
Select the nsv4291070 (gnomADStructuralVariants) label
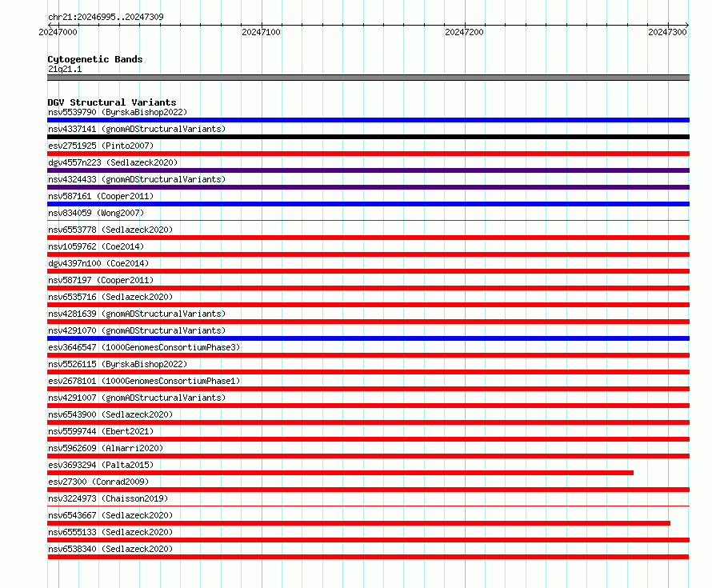pos(137,330)
